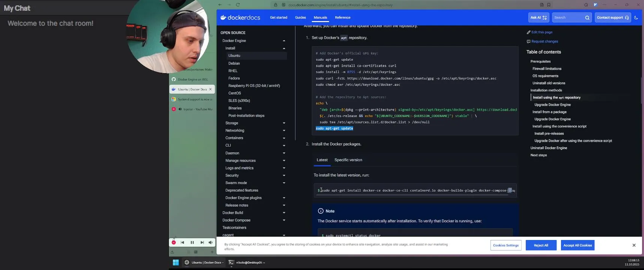Skip to next track in media bar
Viewport: 644px width, 270px height.
(202, 243)
